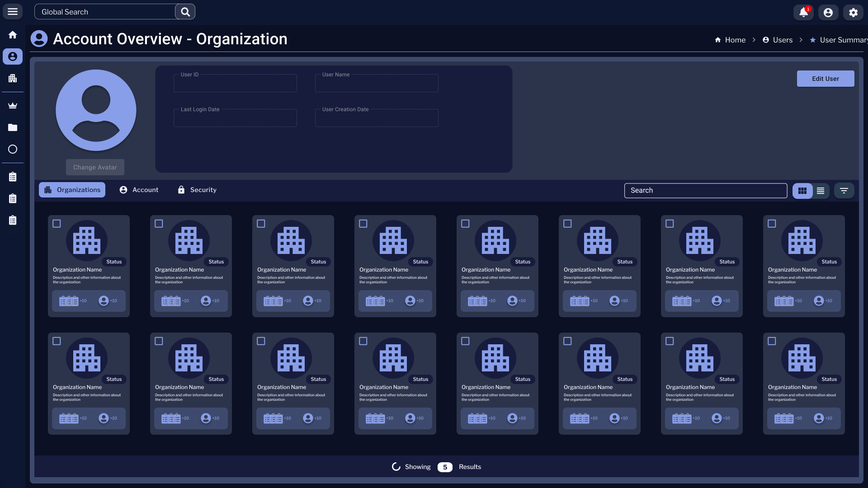The width and height of the screenshot is (868, 488).
Task: Click the calendar icon on first card, top row
Action: coord(69,301)
